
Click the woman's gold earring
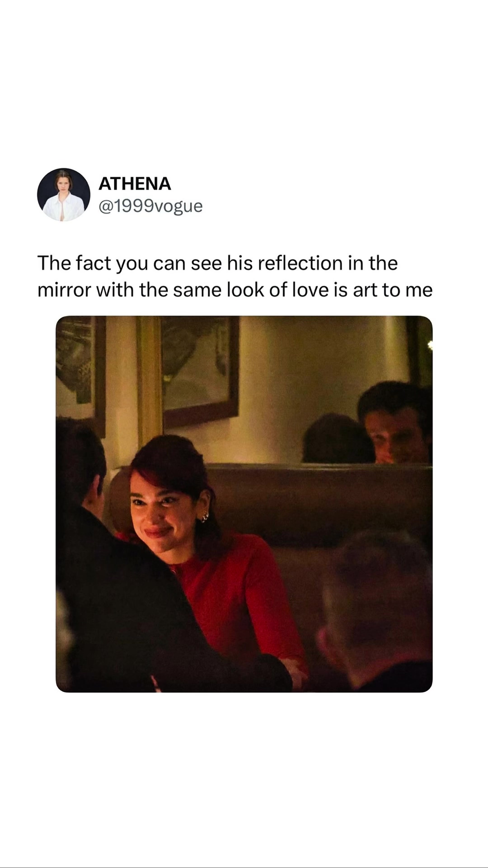pyautogui.click(x=205, y=517)
